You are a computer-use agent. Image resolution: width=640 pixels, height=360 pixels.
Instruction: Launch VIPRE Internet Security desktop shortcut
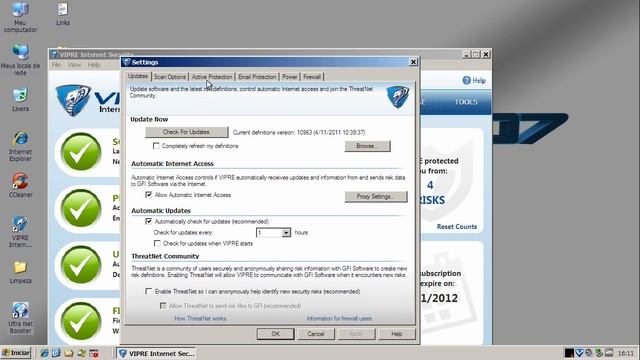(20, 231)
